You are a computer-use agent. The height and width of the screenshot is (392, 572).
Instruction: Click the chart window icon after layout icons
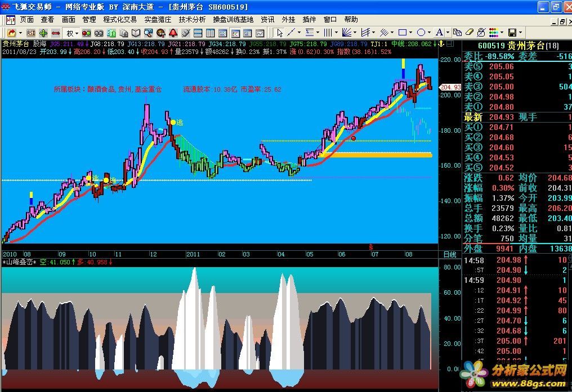click(x=222, y=33)
